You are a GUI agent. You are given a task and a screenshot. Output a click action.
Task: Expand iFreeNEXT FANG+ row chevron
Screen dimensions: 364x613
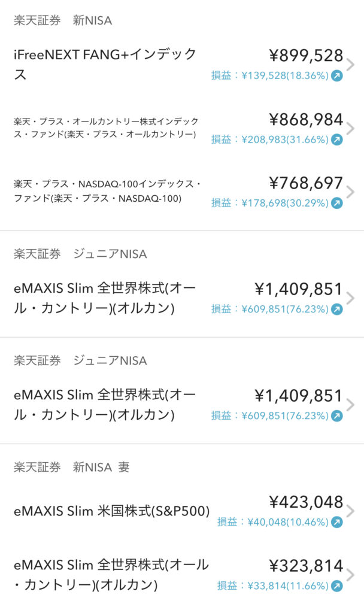(351, 65)
